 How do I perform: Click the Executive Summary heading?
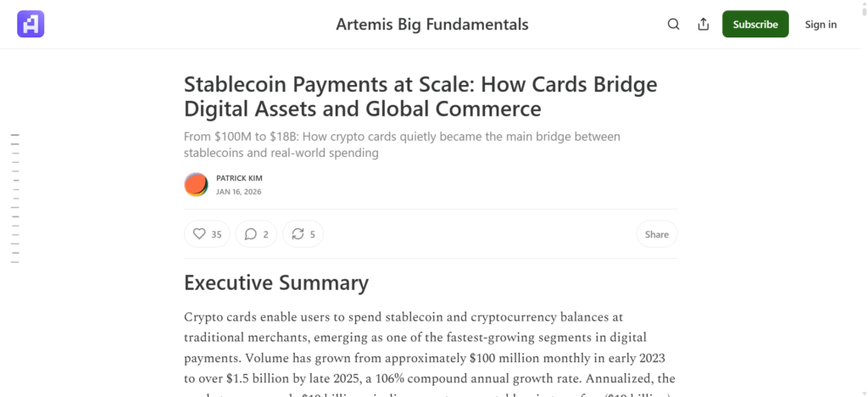point(276,282)
